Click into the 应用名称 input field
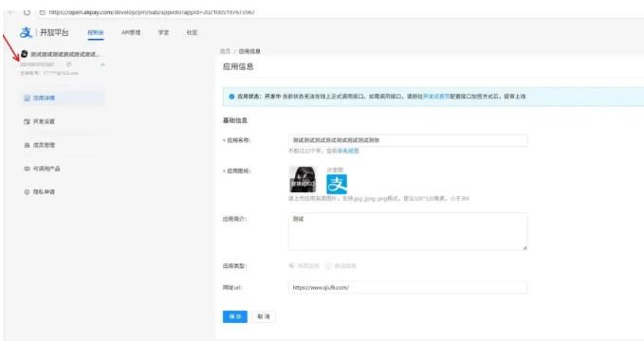644x341 pixels. coord(408,140)
